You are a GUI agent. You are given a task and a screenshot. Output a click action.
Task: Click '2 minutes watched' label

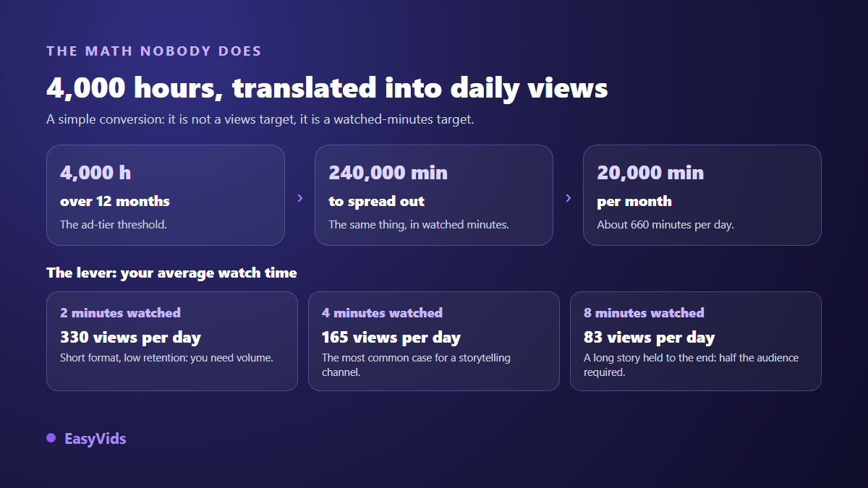click(120, 313)
